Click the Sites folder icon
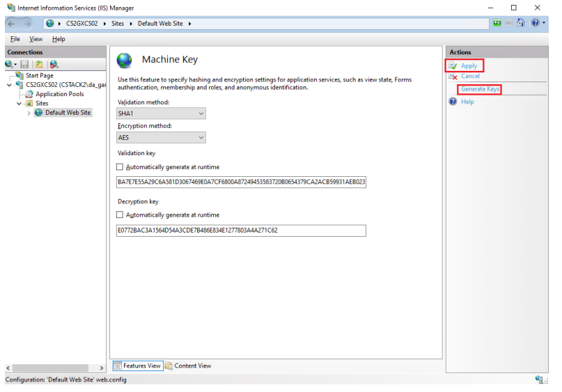562x392 pixels. click(x=29, y=103)
